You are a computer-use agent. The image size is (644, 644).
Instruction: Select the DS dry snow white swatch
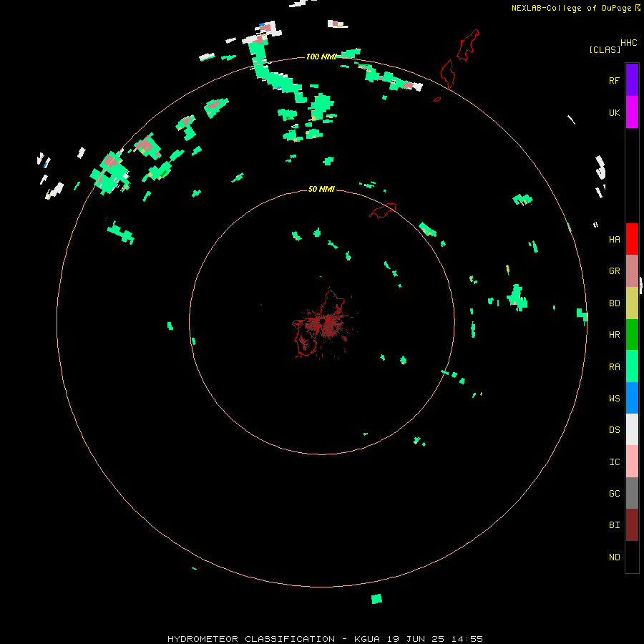coord(632,429)
